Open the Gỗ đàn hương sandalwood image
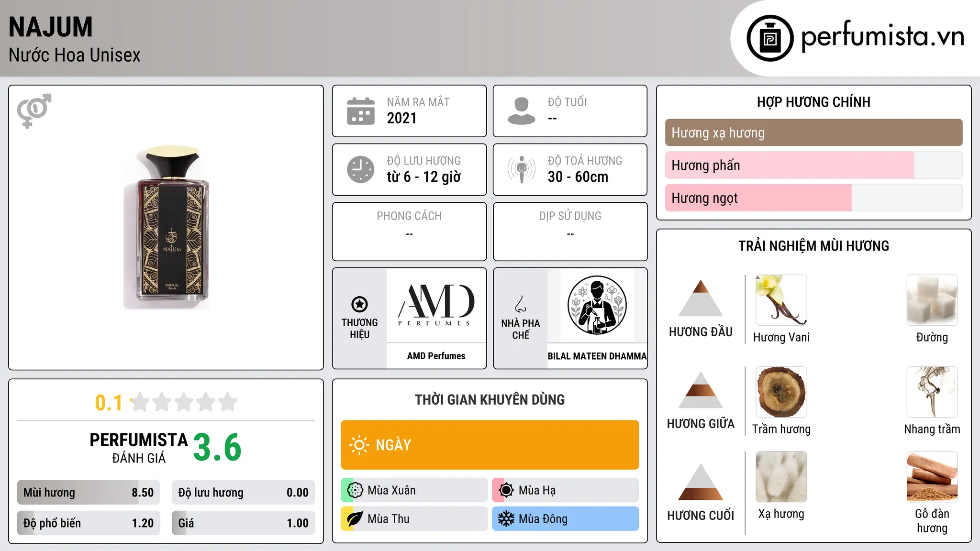The width and height of the screenshot is (980, 551). (x=932, y=477)
